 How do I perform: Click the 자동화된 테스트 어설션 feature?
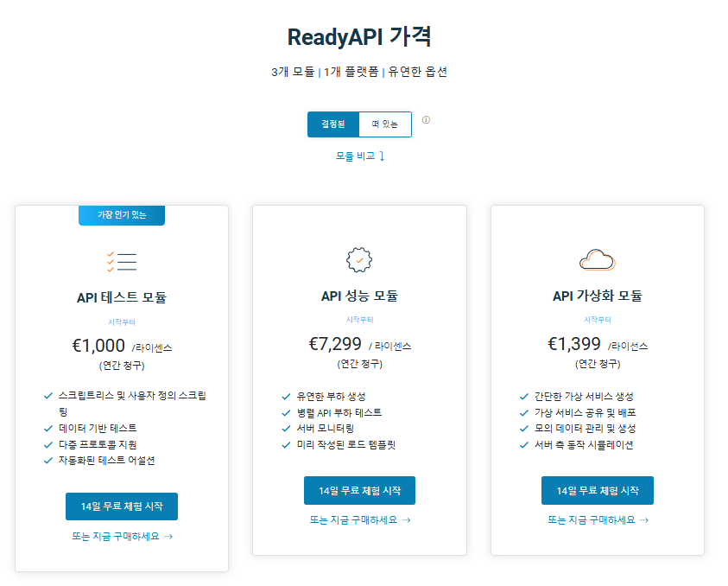(x=107, y=461)
